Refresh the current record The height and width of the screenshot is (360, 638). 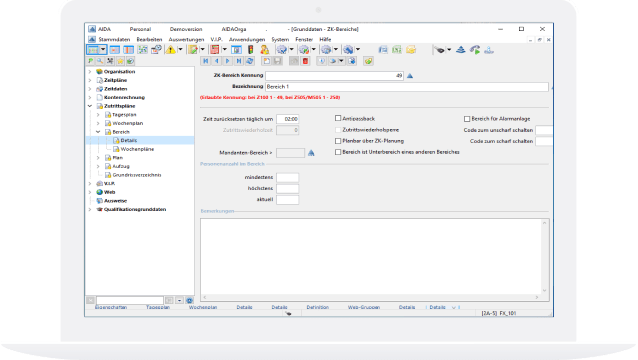click(249, 61)
